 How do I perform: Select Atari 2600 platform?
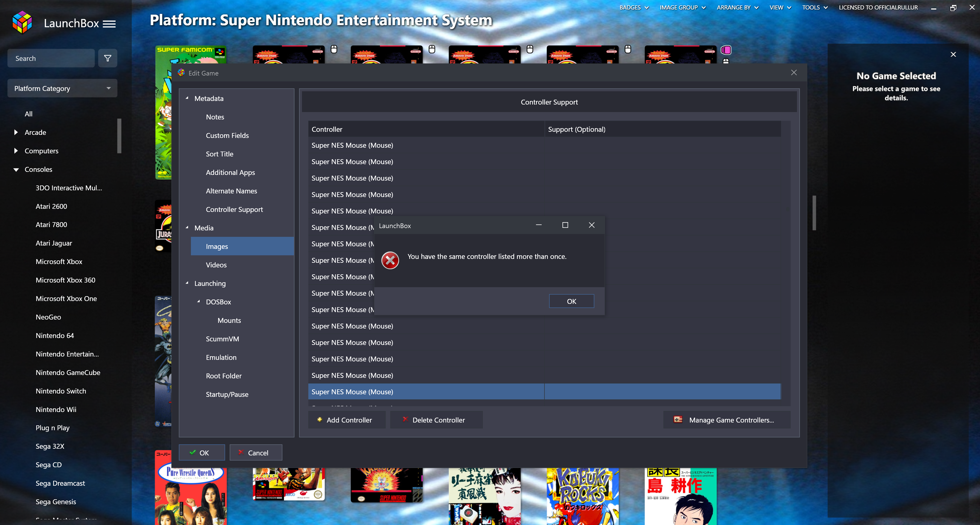point(51,206)
